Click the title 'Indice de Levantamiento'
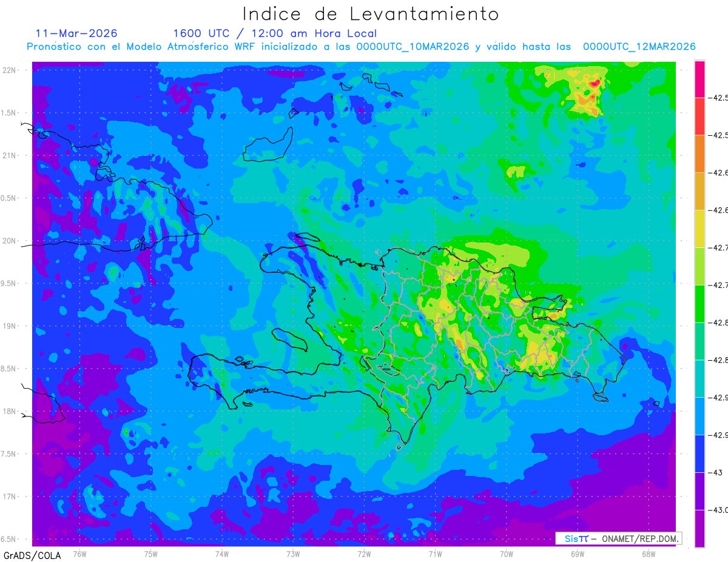Viewport: 728px width, 562px height. pos(371,13)
